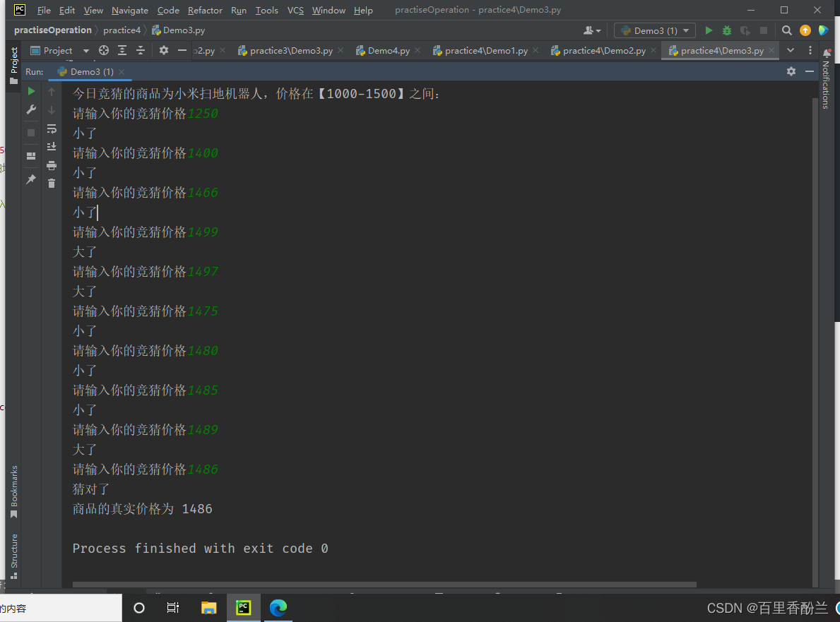The image size is (840, 622).
Task: Print the console output
Action: [52, 165]
